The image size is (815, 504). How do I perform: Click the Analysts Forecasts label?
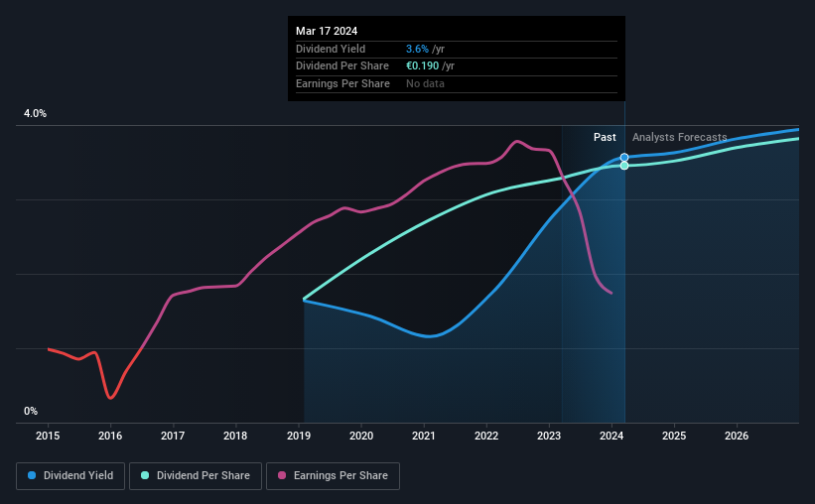(x=679, y=137)
